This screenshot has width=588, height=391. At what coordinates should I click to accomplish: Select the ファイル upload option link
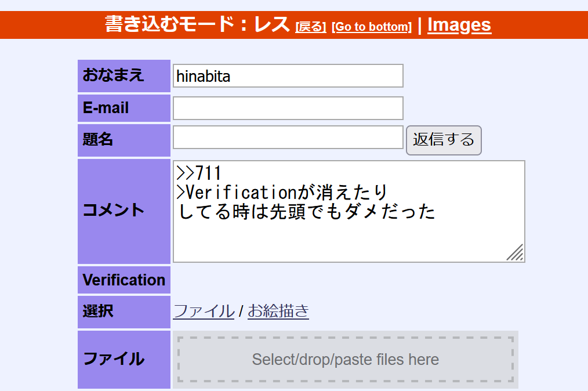(204, 311)
